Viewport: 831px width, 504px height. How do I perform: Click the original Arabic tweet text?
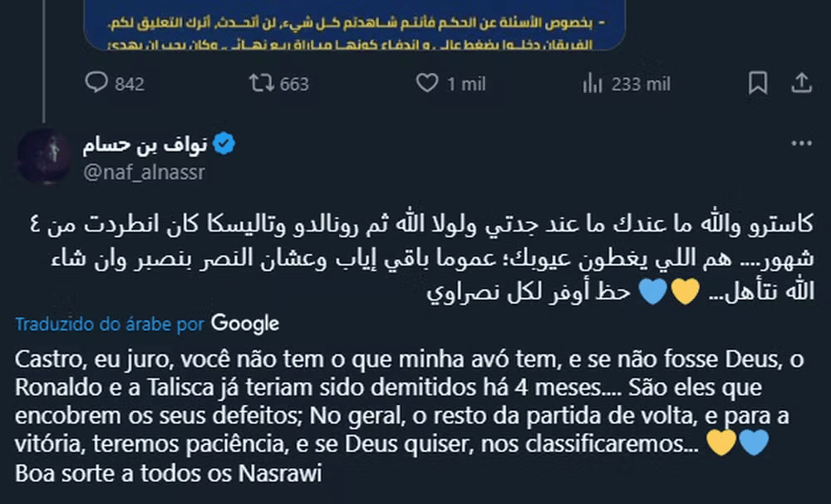[415, 258]
